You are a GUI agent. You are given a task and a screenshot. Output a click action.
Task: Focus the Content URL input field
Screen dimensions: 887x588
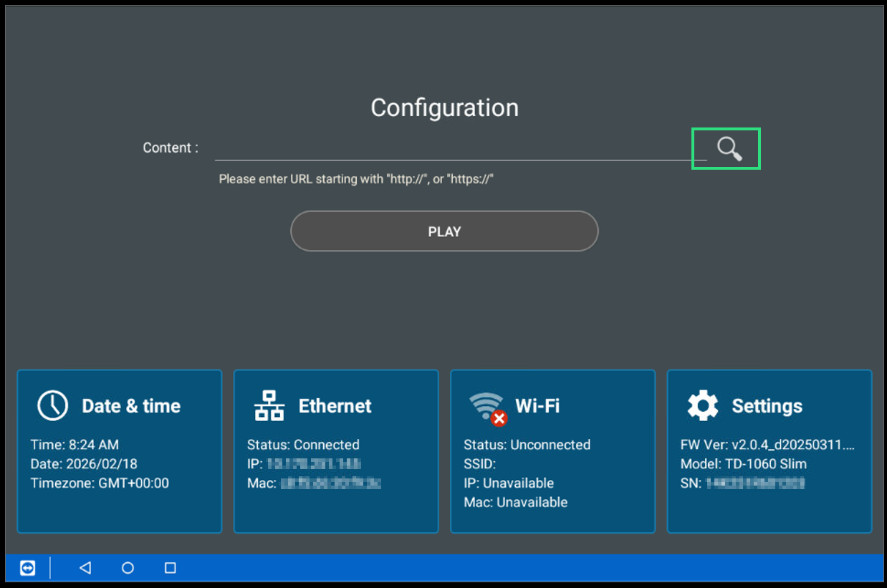(x=451, y=149)
